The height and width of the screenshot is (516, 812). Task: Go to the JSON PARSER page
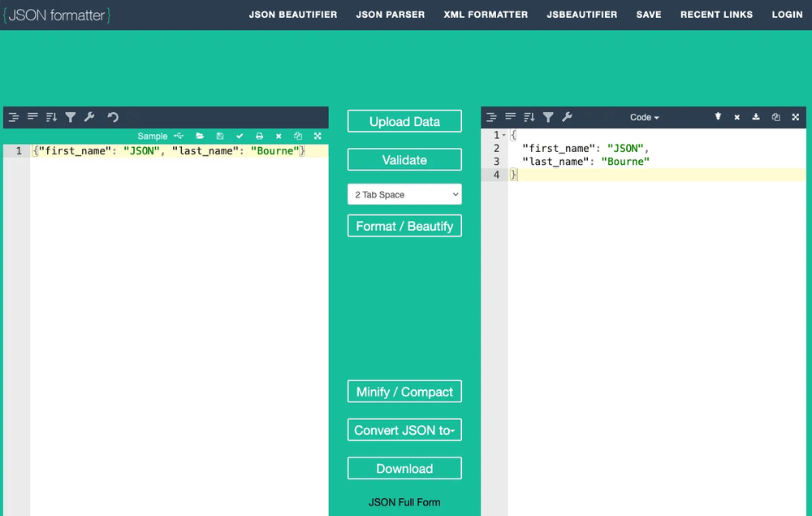[x=390, y=15]
